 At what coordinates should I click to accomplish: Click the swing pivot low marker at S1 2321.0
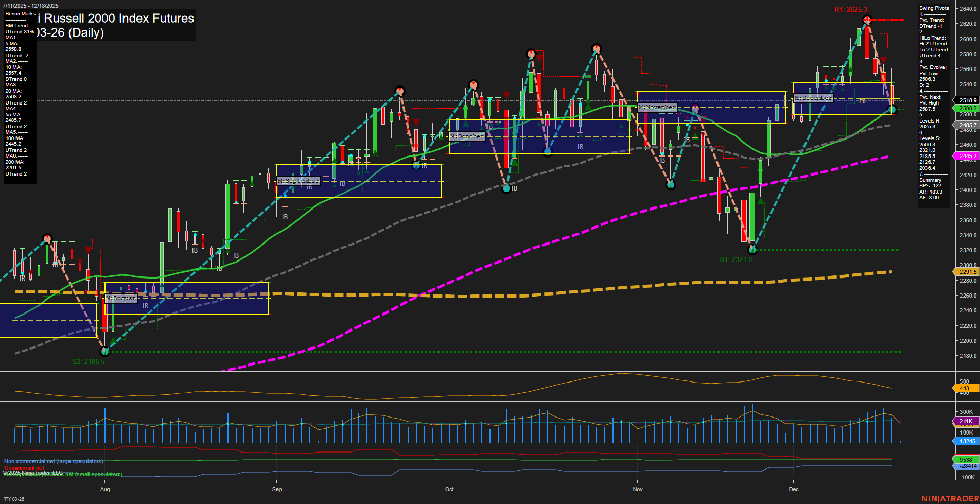pyautogui.click(x=752, y=249)
